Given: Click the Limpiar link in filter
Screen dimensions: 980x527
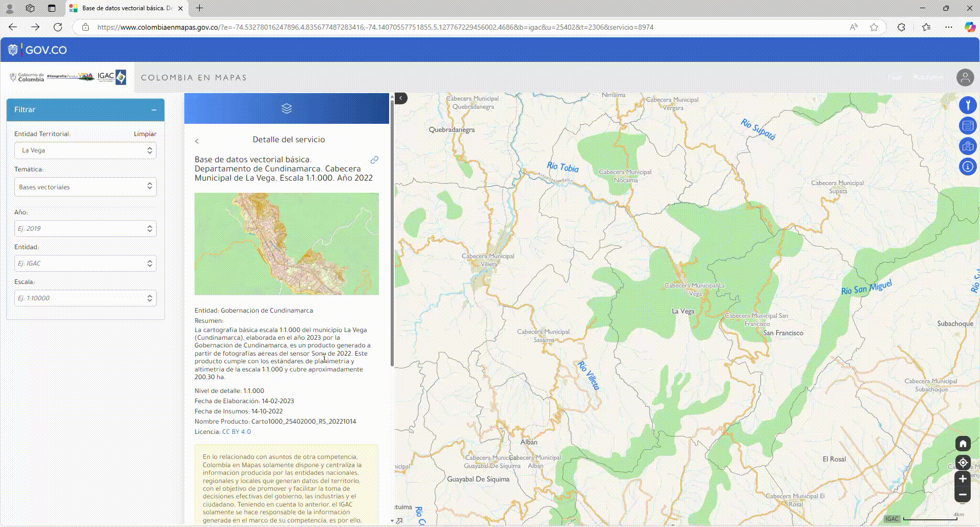Looking at the screenshot, I should 145,134.
